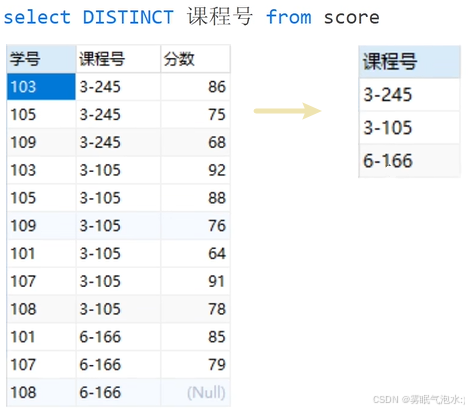Image resolution: width=469 pixels, height=411 pixels.
Task: Select 学号 cell 107 with score 91
Action: click(41, 281)
